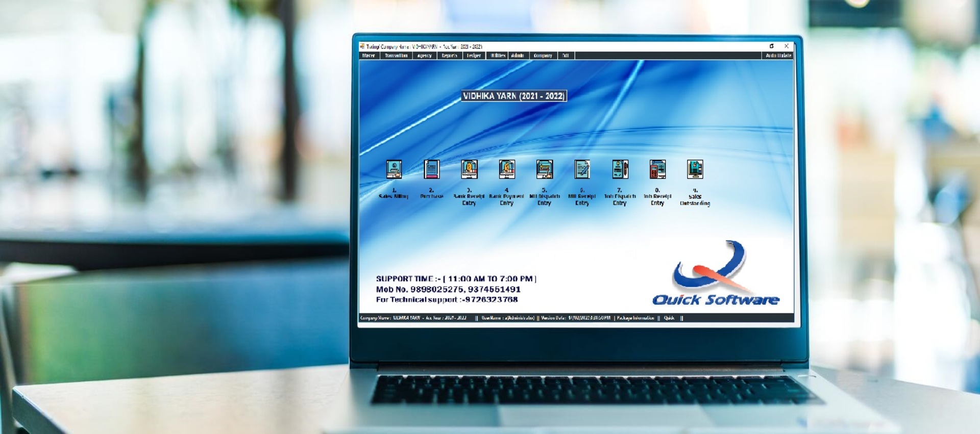
Task: Launch the Bank Payment Entry icon
Action: click(507, 169)
